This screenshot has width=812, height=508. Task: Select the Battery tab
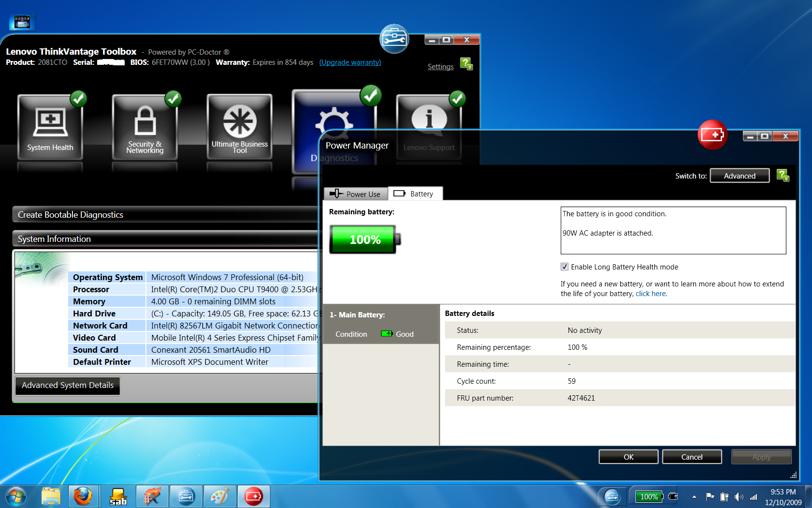(415, 194)
